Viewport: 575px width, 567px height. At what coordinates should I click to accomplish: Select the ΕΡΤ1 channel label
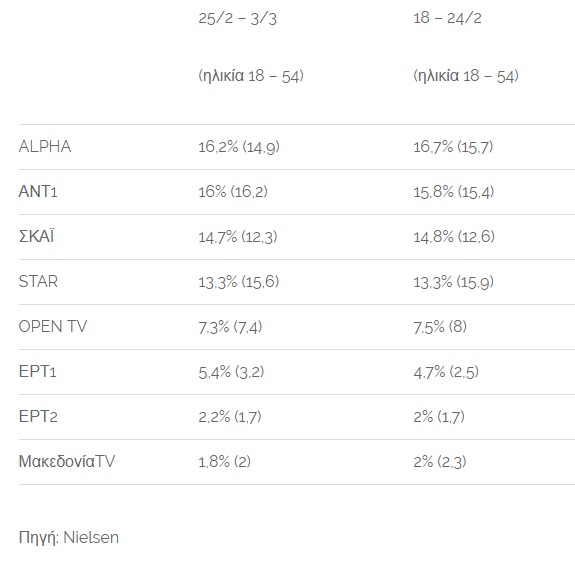(37, 372)
